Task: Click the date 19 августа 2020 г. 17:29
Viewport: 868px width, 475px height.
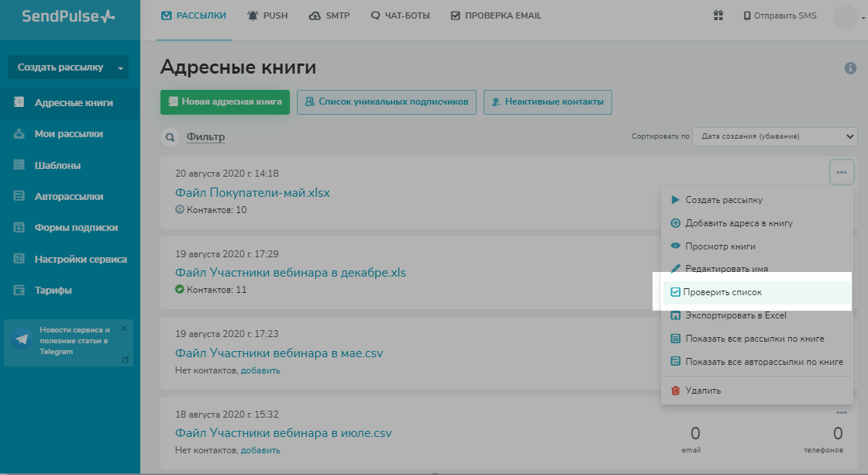Action: (x=227, y=253)
